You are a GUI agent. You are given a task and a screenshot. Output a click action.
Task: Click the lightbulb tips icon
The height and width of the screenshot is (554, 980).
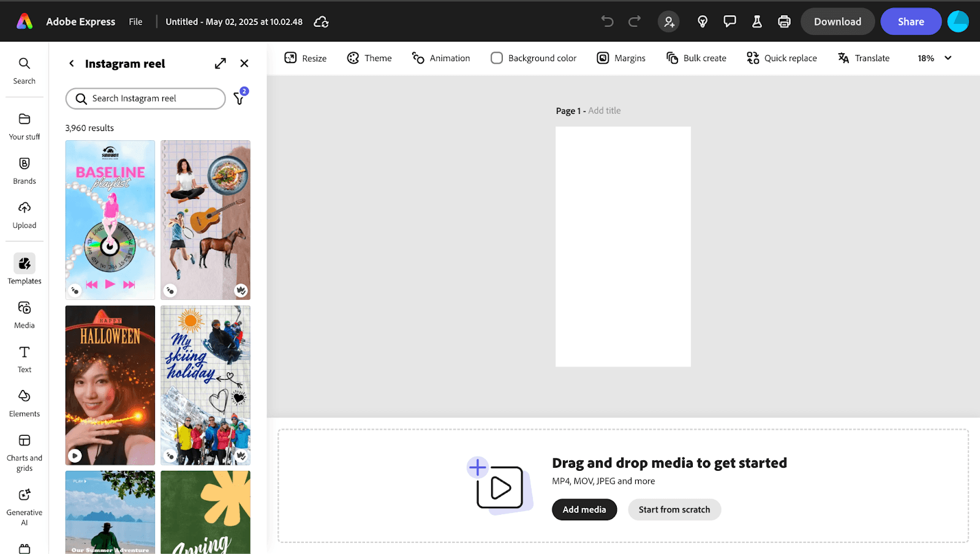[703, 21]
